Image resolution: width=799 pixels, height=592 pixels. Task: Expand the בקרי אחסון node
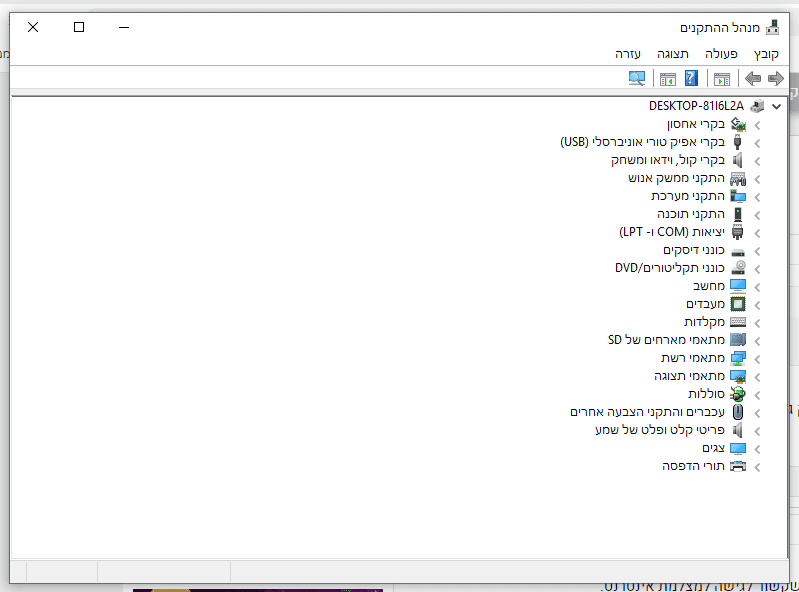(758, 125)
